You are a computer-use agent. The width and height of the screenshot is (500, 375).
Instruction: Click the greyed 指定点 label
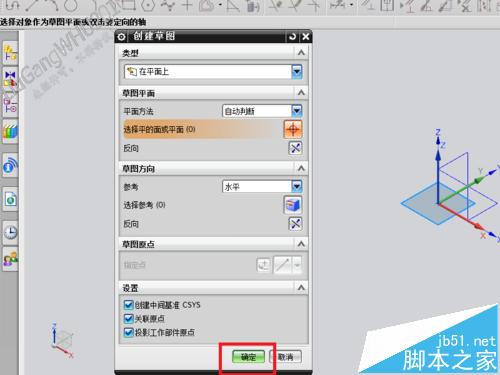[x=135, y=265]
